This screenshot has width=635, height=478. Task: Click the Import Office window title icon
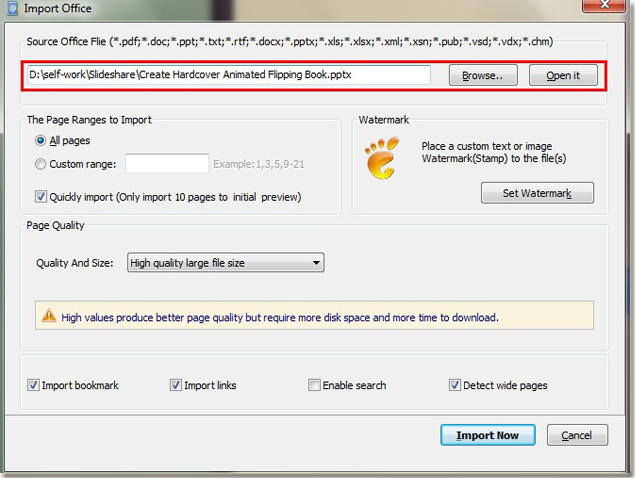(x=13, y=8)
